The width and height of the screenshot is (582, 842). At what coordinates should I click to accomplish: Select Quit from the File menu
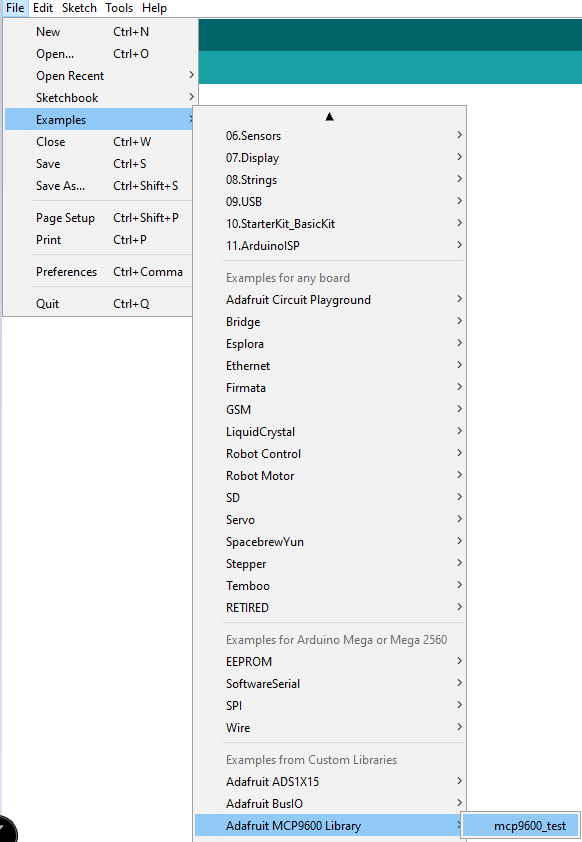(x=100, y=303)
